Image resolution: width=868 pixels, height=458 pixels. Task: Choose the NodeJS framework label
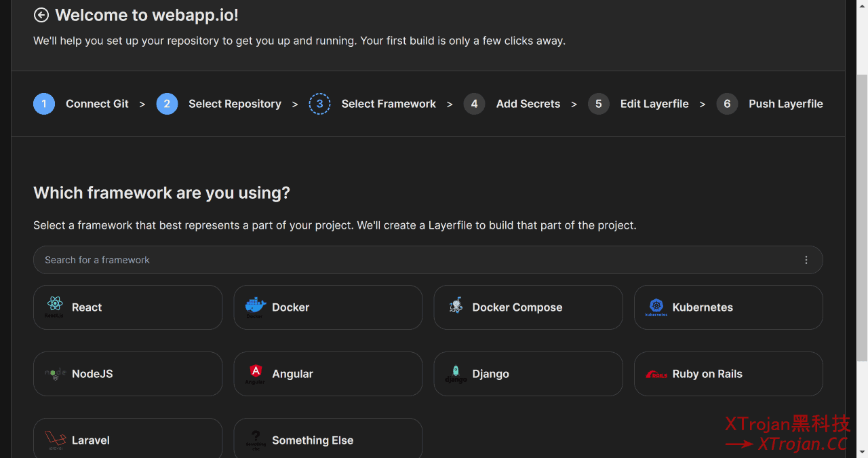coord(92,374)
